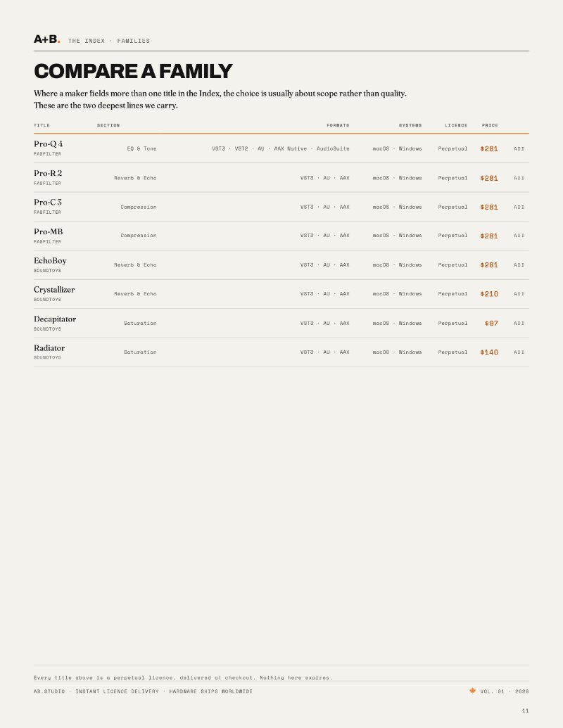Add Radiator via ADD button

(x=519, y=352)
